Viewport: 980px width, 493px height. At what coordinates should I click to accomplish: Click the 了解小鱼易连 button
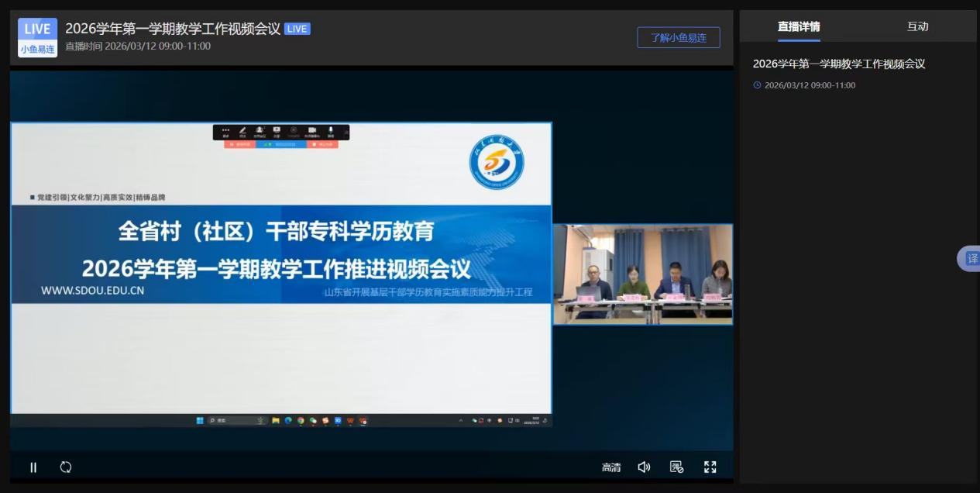point(678,37)
